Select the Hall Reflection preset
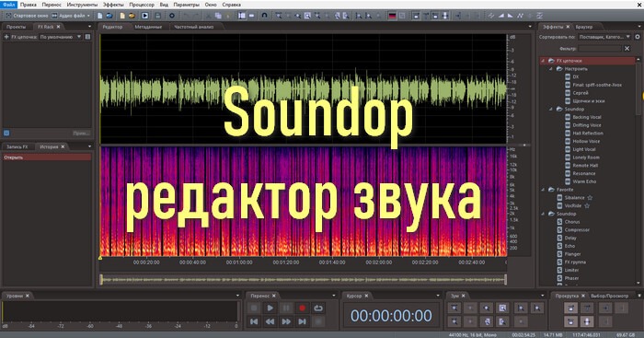This screenshot has width=644, height=338. pos(588,134)
